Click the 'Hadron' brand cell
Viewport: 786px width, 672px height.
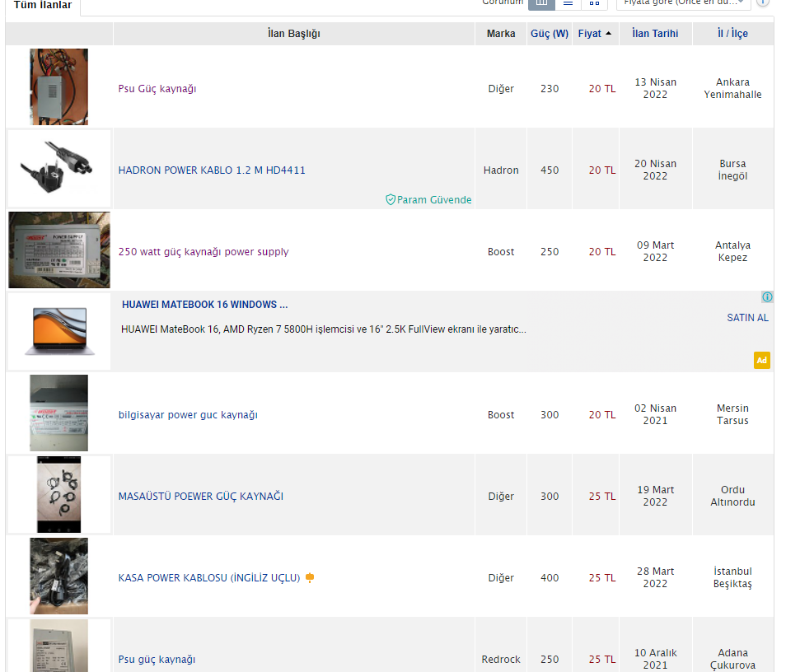501,170
